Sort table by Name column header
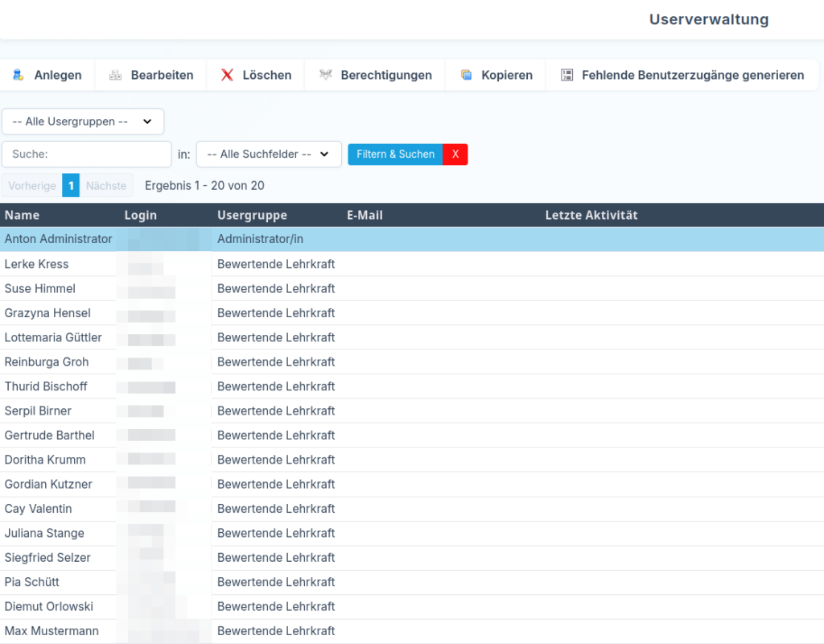The width and height of the screenshot is (824, 644). [x=22, y=215]
